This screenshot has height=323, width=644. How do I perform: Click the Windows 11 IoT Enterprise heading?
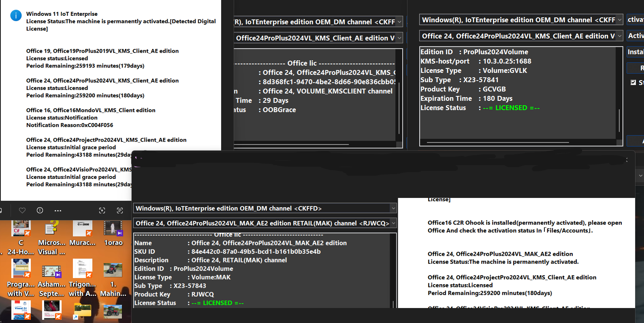62,14
